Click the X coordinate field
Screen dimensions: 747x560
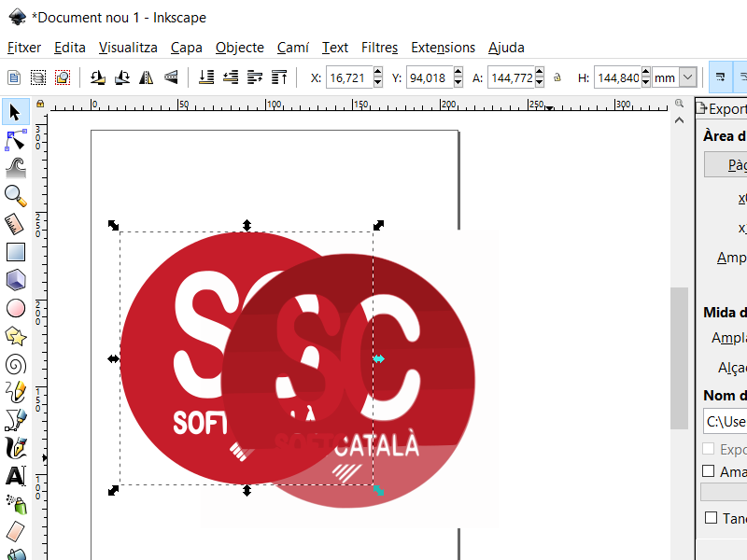click(349, 77)
